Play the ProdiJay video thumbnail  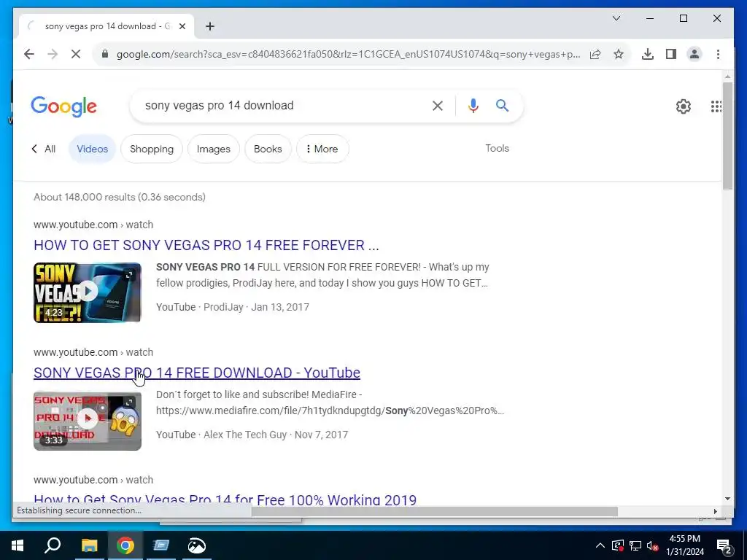(88, 292)
